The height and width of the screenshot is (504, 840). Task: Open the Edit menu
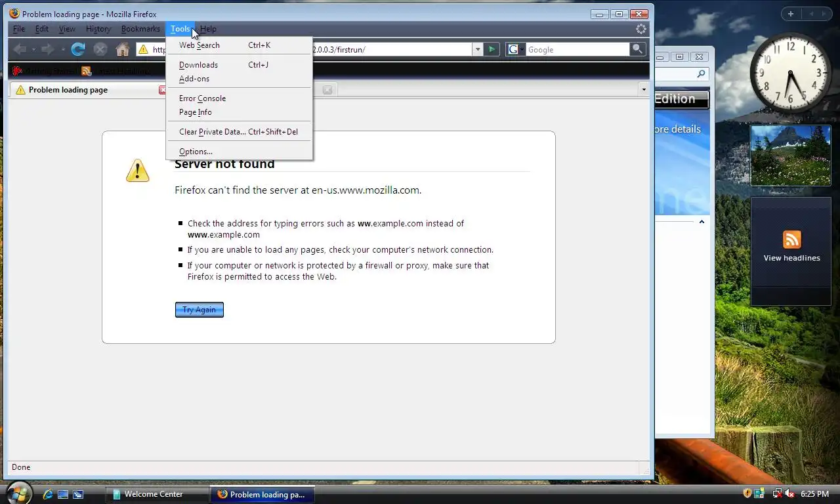point(42,29)
